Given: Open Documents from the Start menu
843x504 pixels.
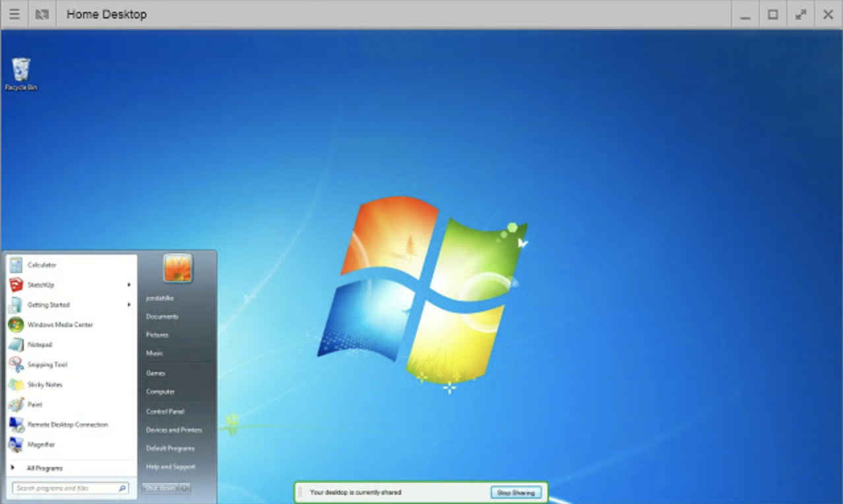Looking at the screenshot, I should click(162, 317).
